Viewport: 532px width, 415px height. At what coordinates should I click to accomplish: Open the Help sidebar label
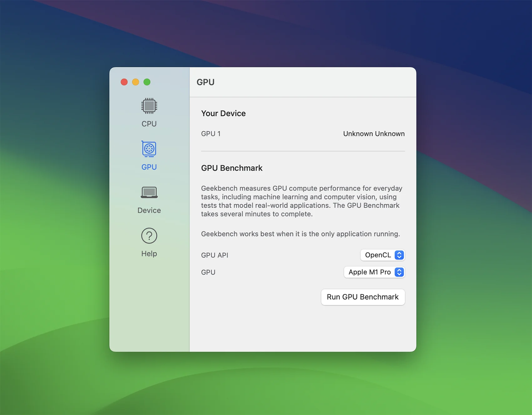[149, 254]
